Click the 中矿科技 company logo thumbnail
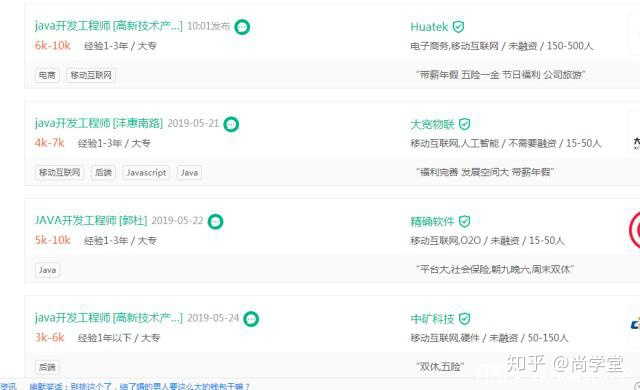The width and height of the screenshot is (640, 390). [635, 325]
